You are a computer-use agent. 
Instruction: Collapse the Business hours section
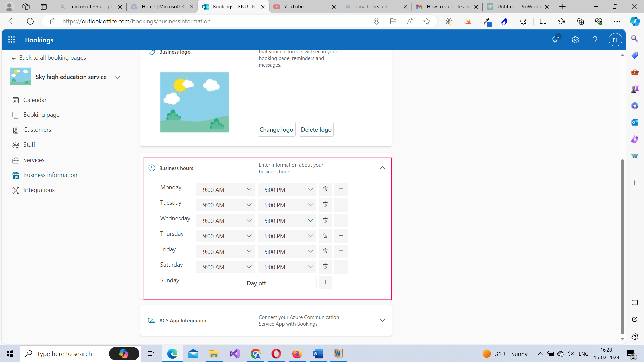tap(382, 168)
